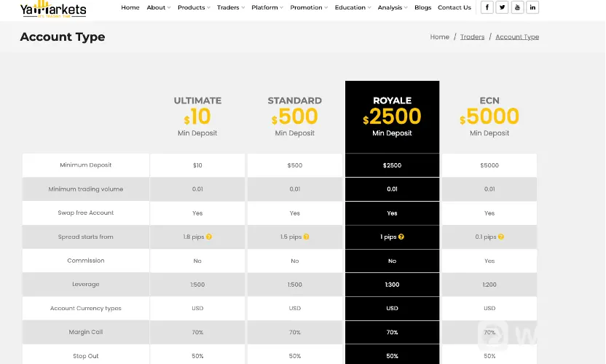Click the Spread starts from row label

coord(86,237)
